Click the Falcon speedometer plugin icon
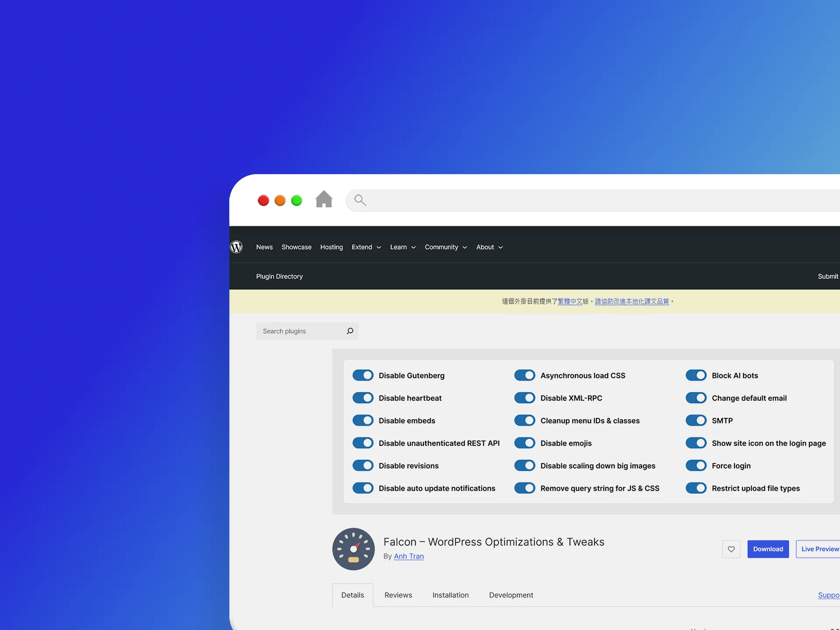 (x=353, y=549)
